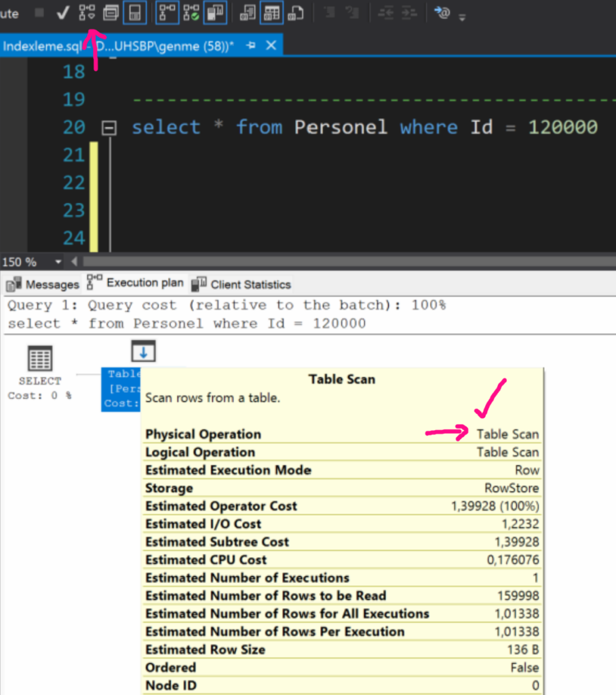Viewport: 616px width, 695px height.
Task: Select the SELECT node icon in plan
Action: [40, 358]
